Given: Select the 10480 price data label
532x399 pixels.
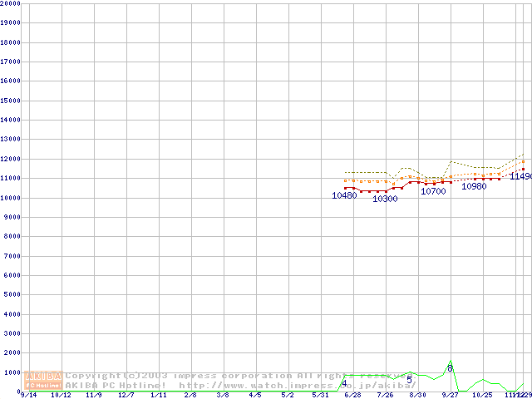Looking at the screenshot, I should tap(344, 196).
